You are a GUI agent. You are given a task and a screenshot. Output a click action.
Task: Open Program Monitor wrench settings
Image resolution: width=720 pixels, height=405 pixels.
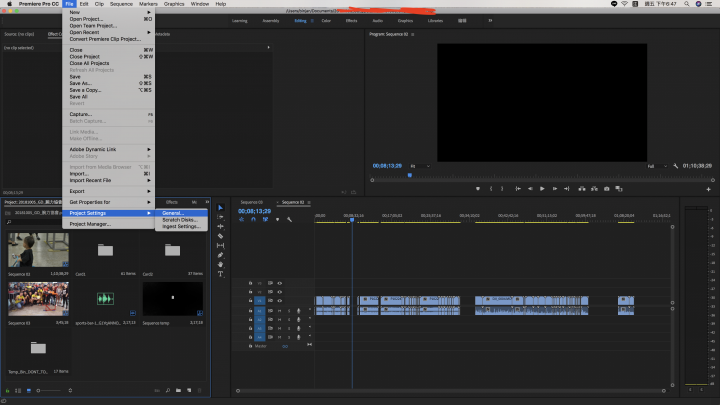click(675, 166)
